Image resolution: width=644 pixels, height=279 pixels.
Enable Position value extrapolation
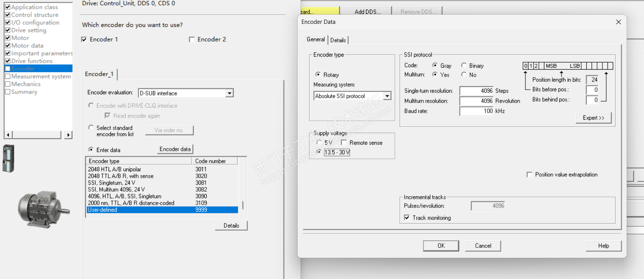click(529, 175)
